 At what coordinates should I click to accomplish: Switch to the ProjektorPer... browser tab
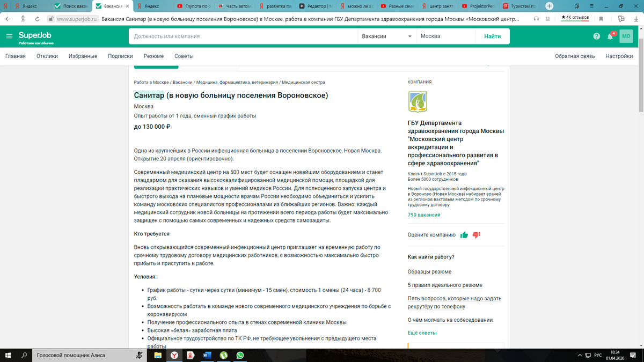pyautogui.click(x=479, y=6)
